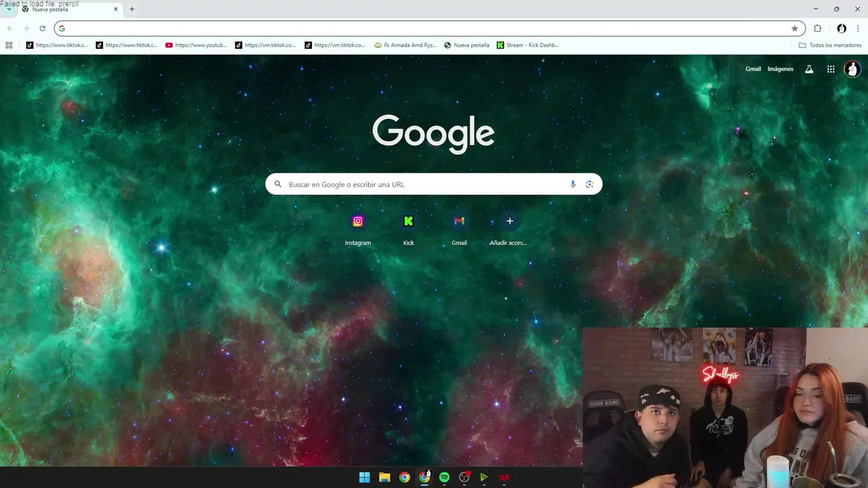Open the Windows Start menu
Screen dimensions: 868x488
coord(364,477)
